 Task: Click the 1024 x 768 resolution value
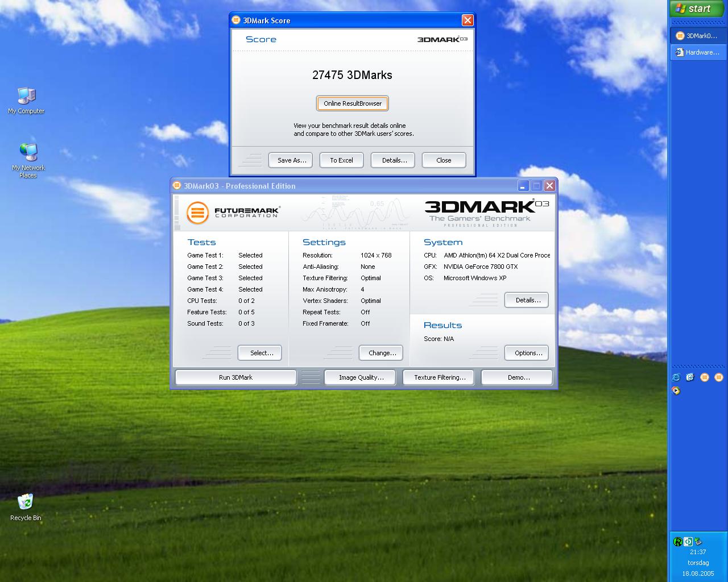pyautogui.click(x=376, y=255)
